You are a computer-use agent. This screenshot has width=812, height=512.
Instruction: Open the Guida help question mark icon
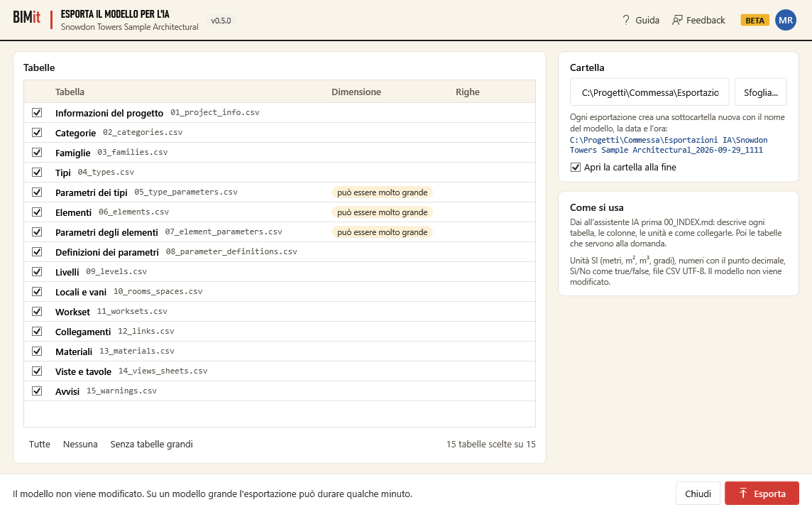click(625, 20)
